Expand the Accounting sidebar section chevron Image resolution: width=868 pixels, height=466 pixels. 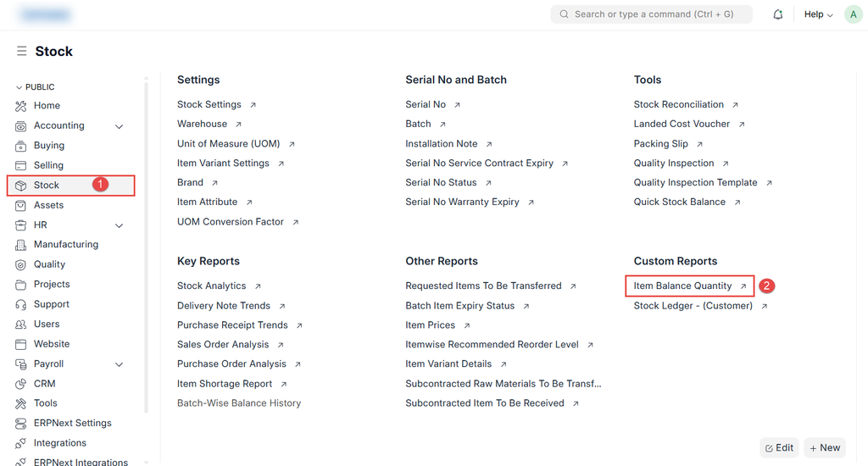point(119,126)
